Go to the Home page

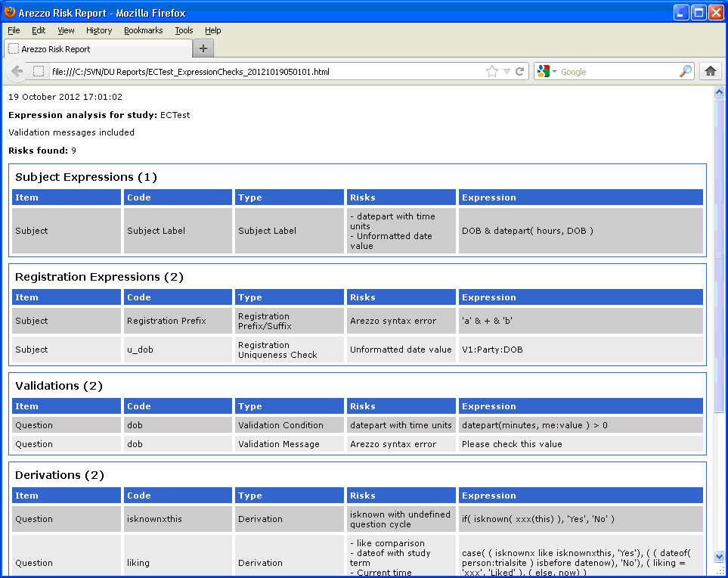[x=711, y=72]
